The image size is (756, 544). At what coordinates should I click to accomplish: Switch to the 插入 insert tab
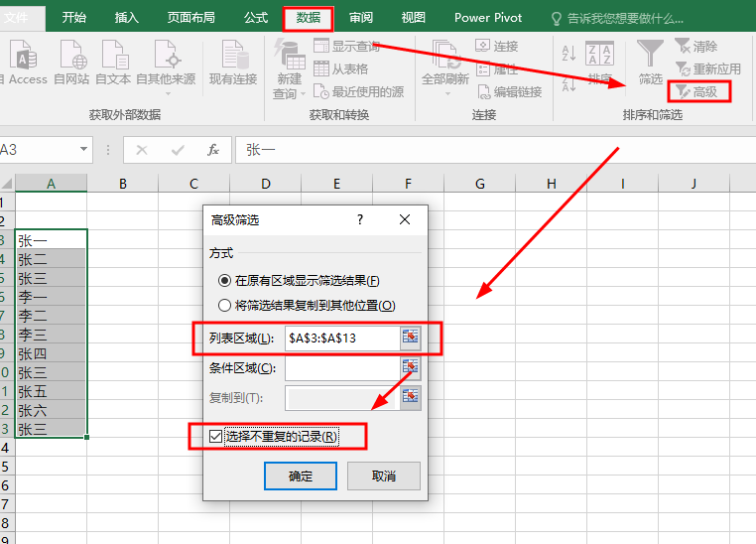point(127,18)
